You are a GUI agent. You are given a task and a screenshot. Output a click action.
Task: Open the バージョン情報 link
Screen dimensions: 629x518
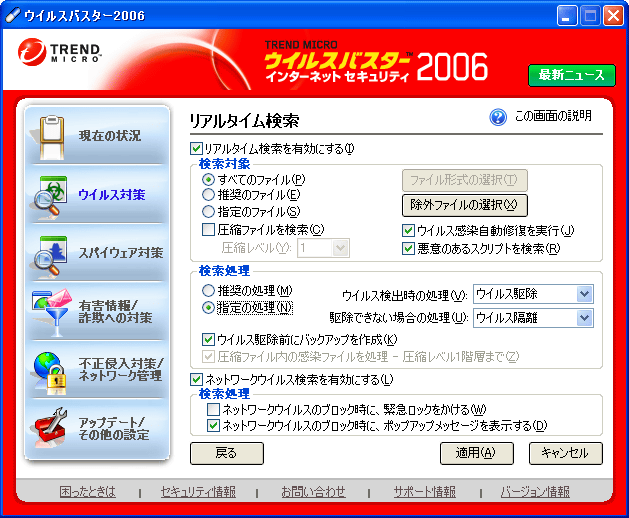tap(535, 492)
